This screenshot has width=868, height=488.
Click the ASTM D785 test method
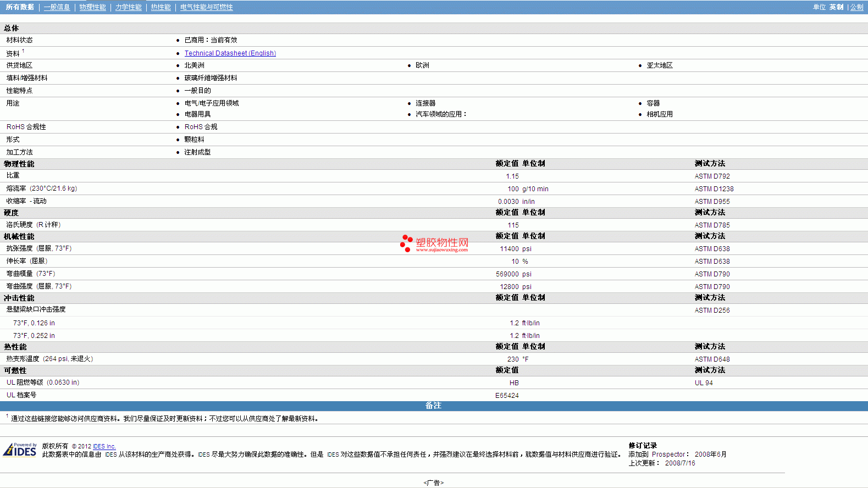(x=712, y=225)
